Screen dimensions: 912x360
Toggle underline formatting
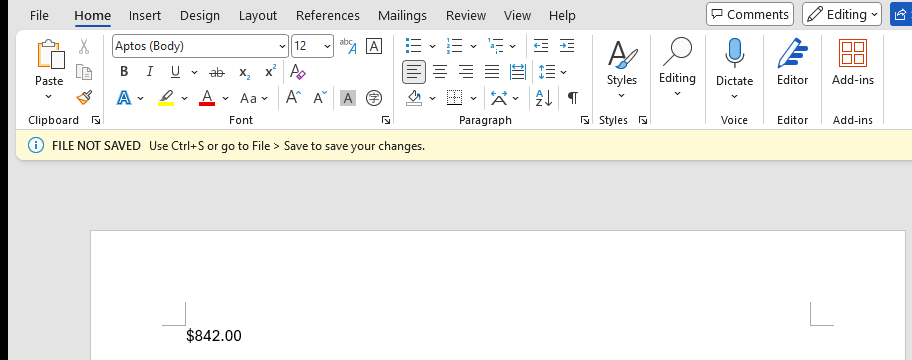coord(175,72)
